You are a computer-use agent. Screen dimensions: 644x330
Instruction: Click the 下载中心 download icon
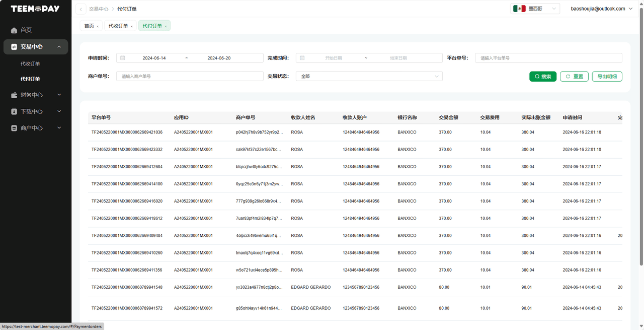tap(14, 112)
